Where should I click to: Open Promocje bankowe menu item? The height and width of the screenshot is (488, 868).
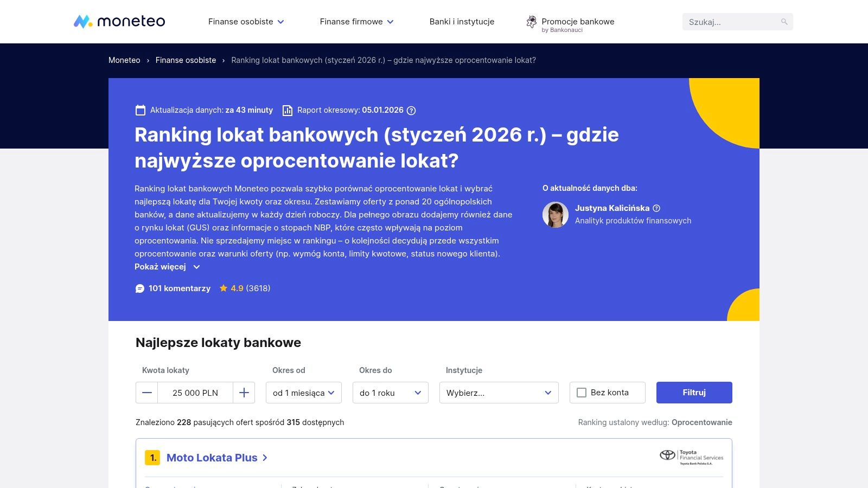click(x=578, y=22)
